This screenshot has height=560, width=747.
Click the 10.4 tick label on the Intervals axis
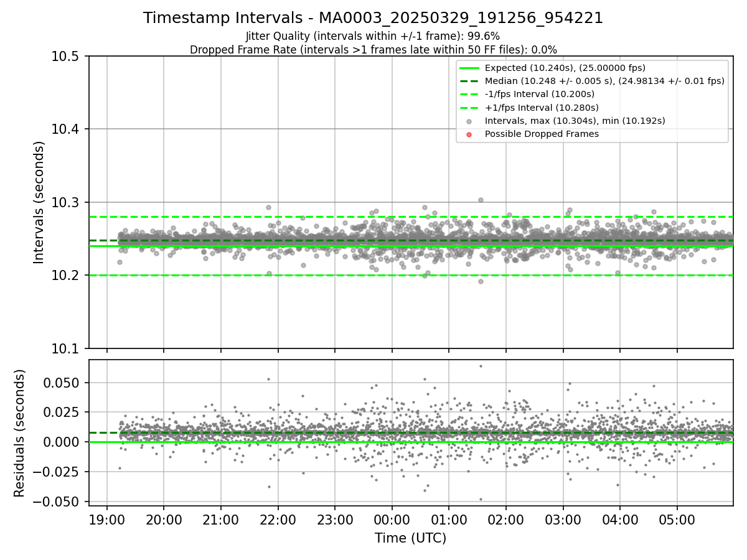[67, 129]
